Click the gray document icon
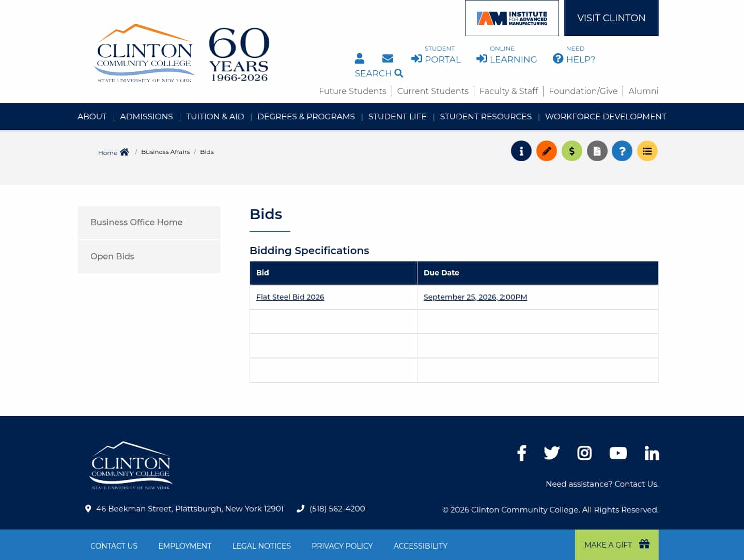 point(597,151)
